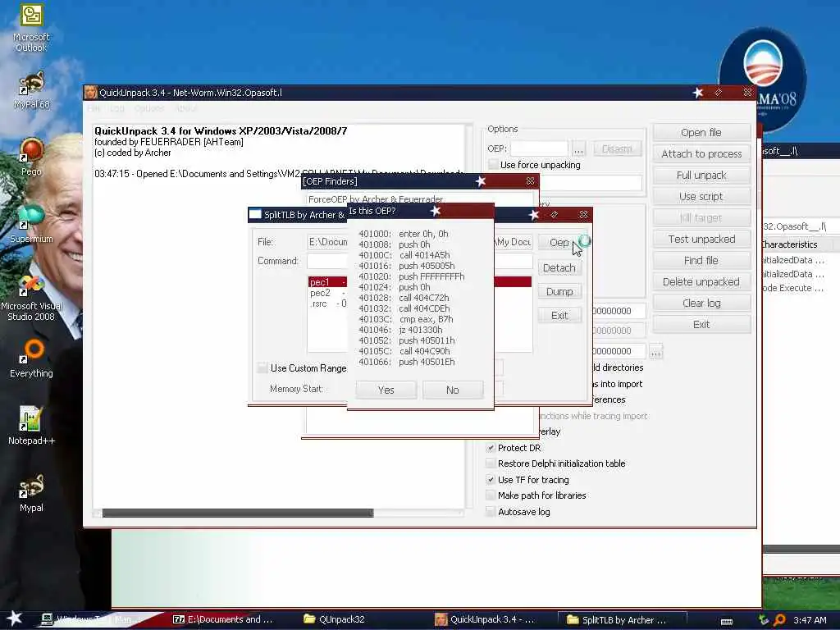Click the star button in QuickUnpack title bar

point(697,93)
